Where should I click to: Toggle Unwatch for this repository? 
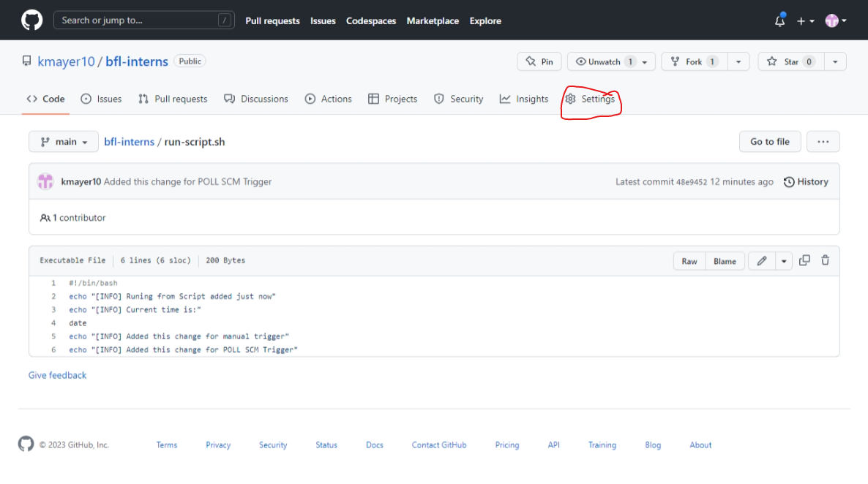click(605, 61)
